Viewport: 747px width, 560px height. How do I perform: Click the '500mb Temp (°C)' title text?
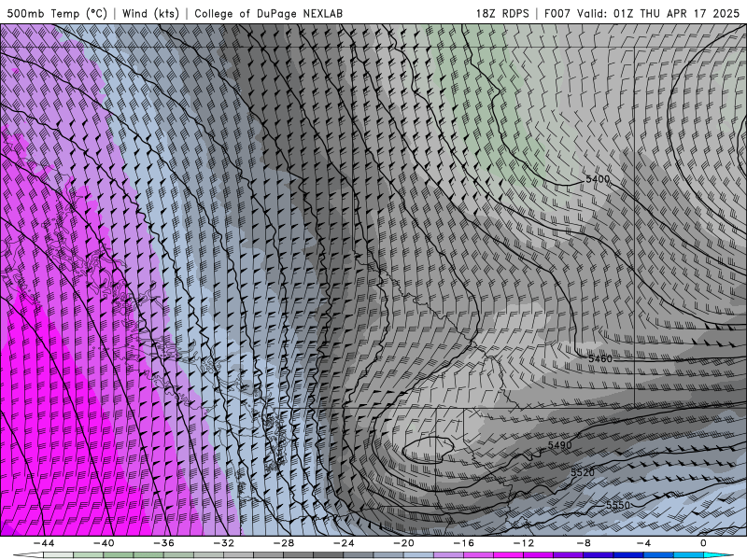pyautogui.click(x=57, y=13)
